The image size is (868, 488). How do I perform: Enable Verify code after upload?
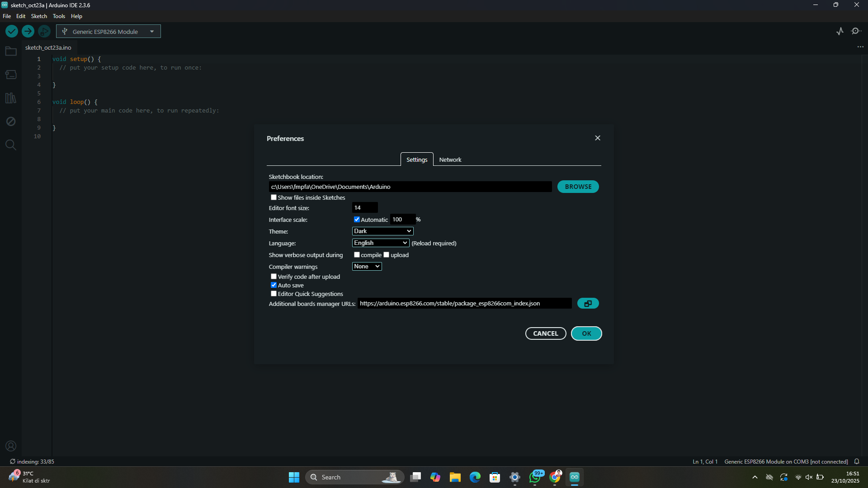click(x=274, y=277)
